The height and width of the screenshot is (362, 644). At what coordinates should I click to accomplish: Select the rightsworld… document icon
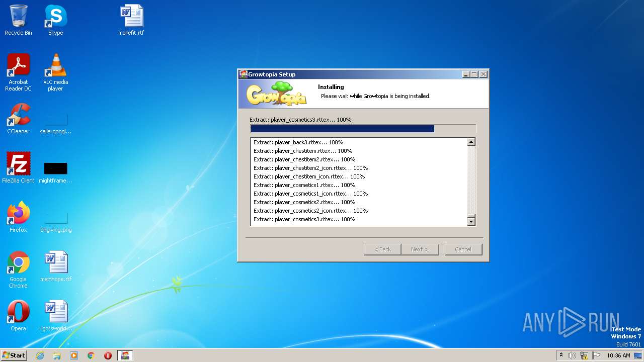coord(55,316)
